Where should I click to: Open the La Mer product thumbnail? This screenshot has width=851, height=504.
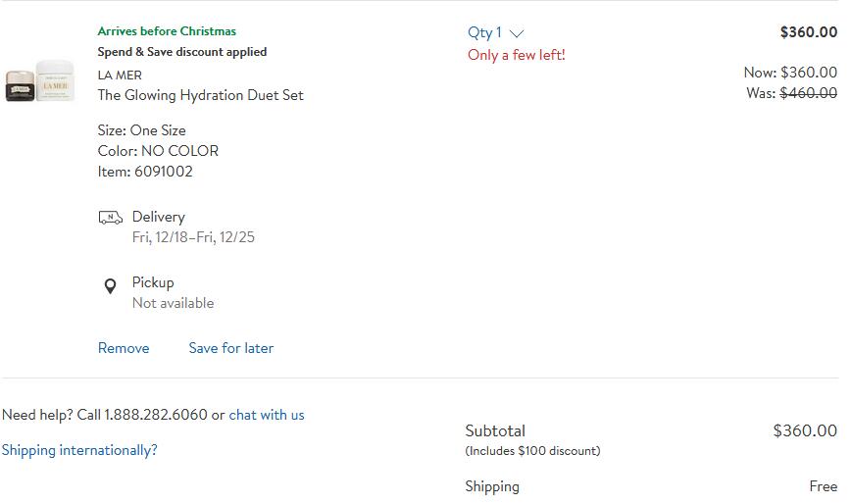[39, 81]
